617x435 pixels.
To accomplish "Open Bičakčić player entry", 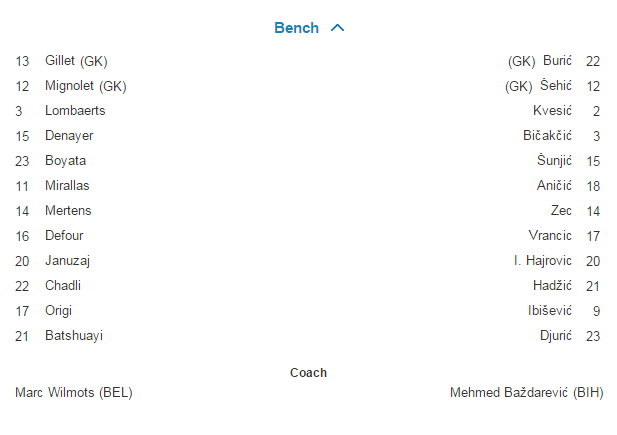I will coord(547,136).
